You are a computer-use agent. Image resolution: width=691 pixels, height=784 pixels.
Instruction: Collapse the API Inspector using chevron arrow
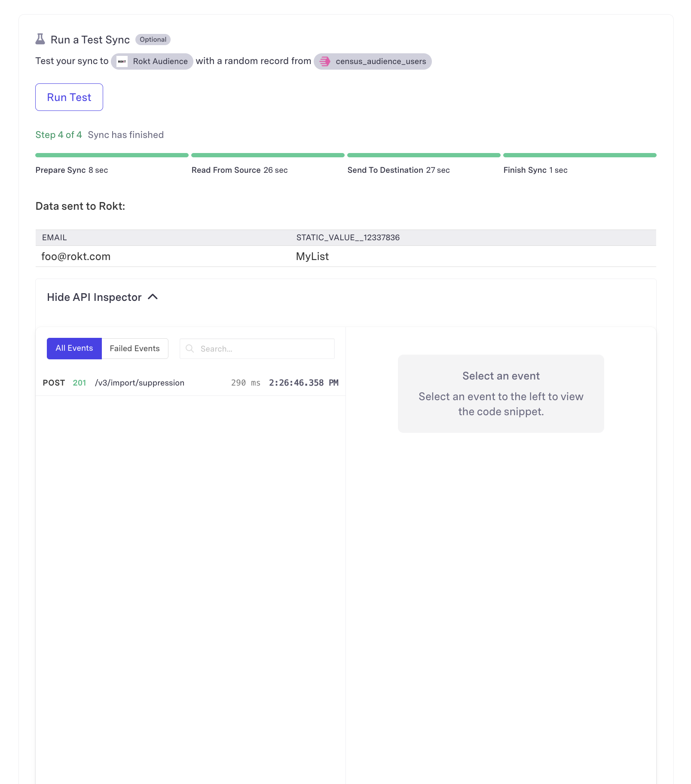[153, 297]
